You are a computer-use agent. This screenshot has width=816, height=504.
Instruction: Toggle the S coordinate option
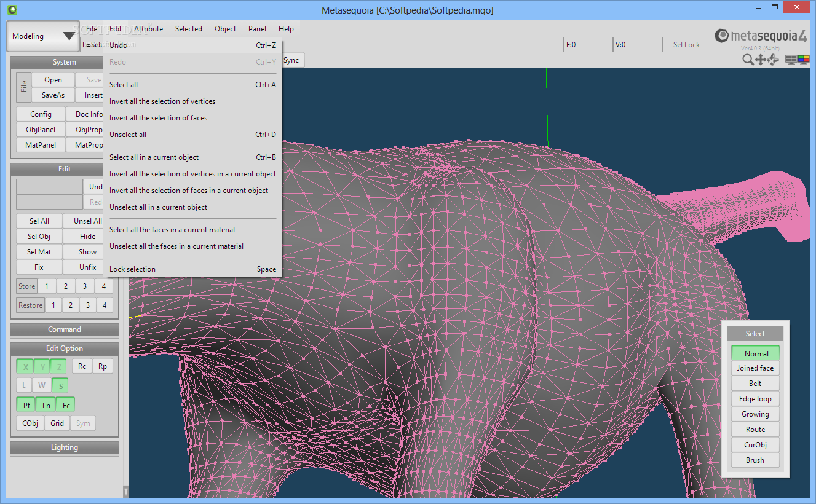click(x=60, y=385)
